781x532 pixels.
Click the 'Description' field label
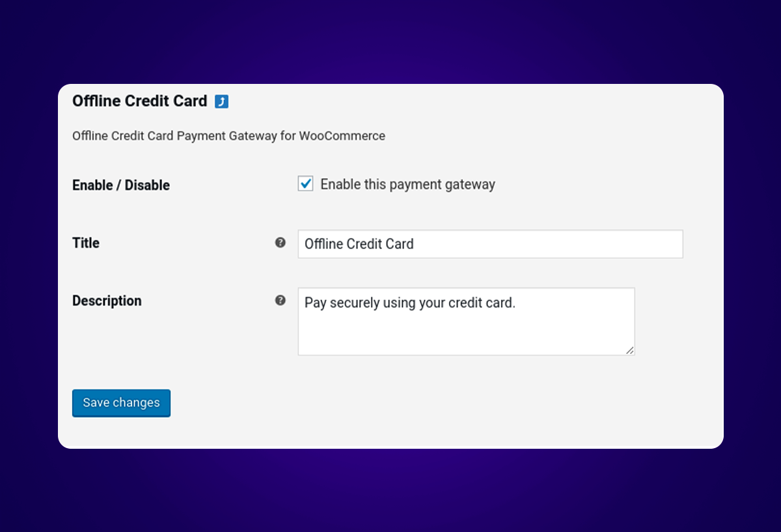107,300
